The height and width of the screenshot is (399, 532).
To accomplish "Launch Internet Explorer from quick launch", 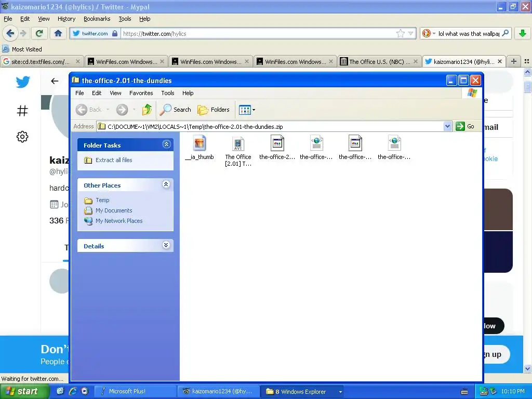I will 73,391.
